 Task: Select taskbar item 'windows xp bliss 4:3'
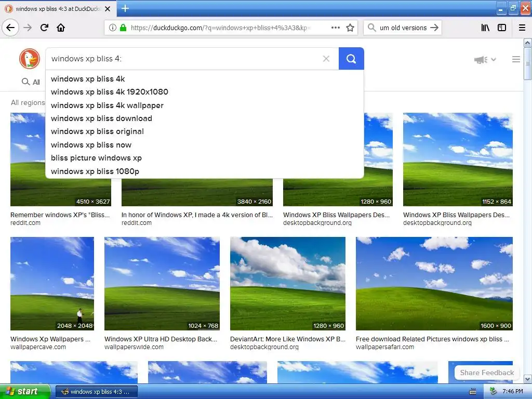tap(96, 392)
